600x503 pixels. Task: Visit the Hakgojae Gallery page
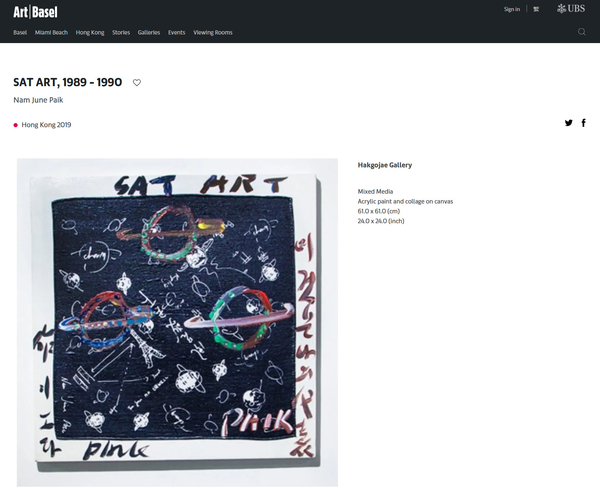385,165
